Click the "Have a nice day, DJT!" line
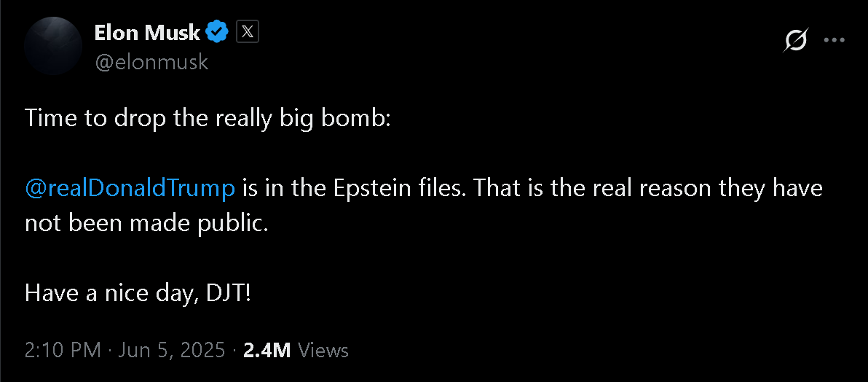The height and width of the screenshot is (382, 868). tap(138, 293)
